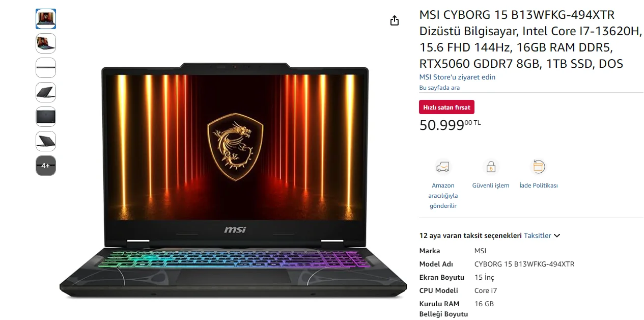Select the second angled laptop thumbnail

(x=46, y=43)
